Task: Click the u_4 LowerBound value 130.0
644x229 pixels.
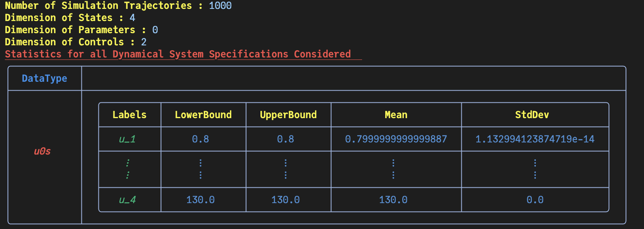Action: [200, 200]
